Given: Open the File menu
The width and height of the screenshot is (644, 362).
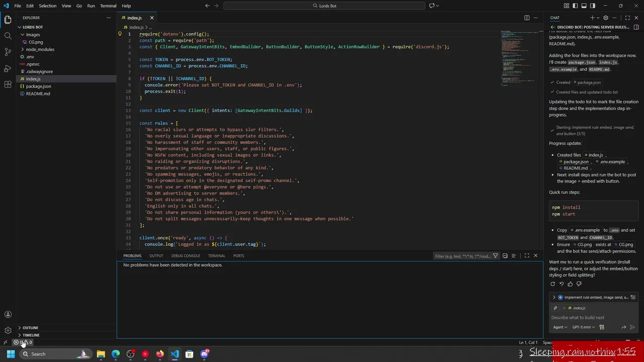Looking at the screenshot, I should pos(18,6).
